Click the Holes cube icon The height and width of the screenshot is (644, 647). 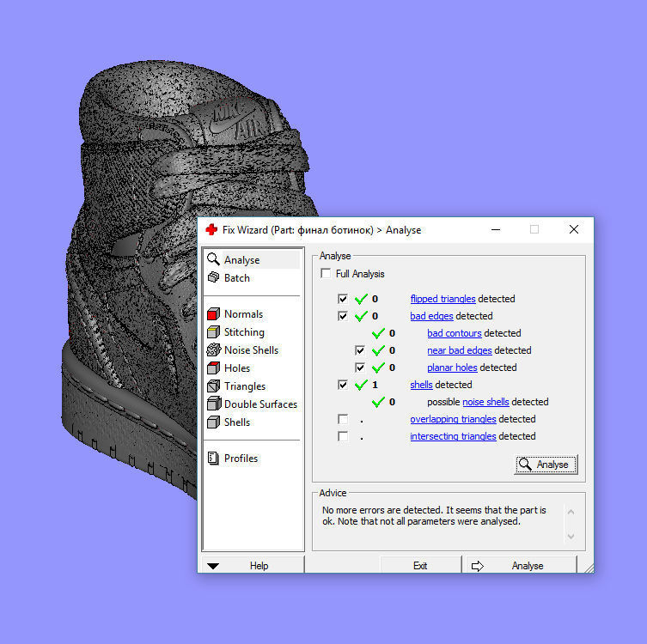[x=213, y=368]
